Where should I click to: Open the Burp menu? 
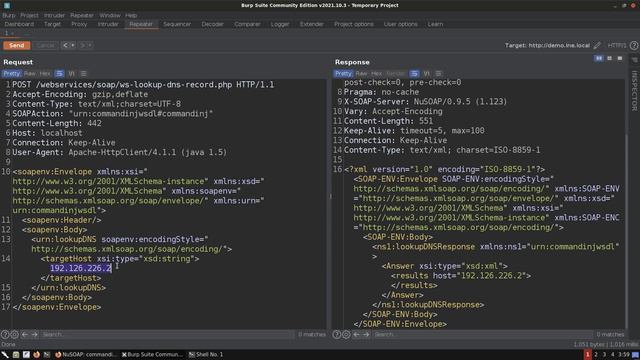(9, 15)
